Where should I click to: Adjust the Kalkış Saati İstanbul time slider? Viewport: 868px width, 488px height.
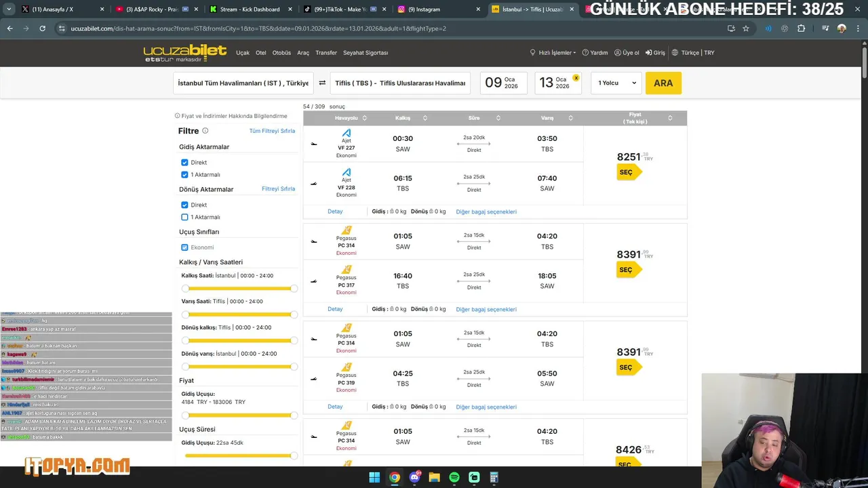coord(239,289)
